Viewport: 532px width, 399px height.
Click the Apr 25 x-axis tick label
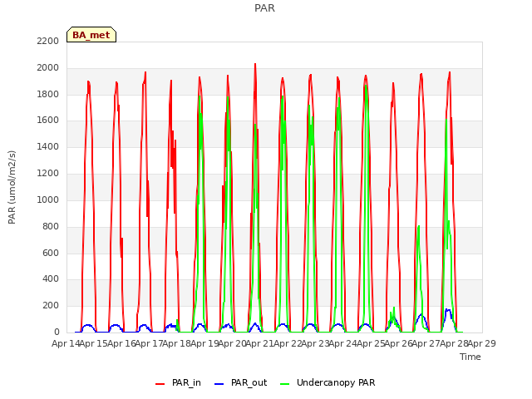tap(371, 343)
